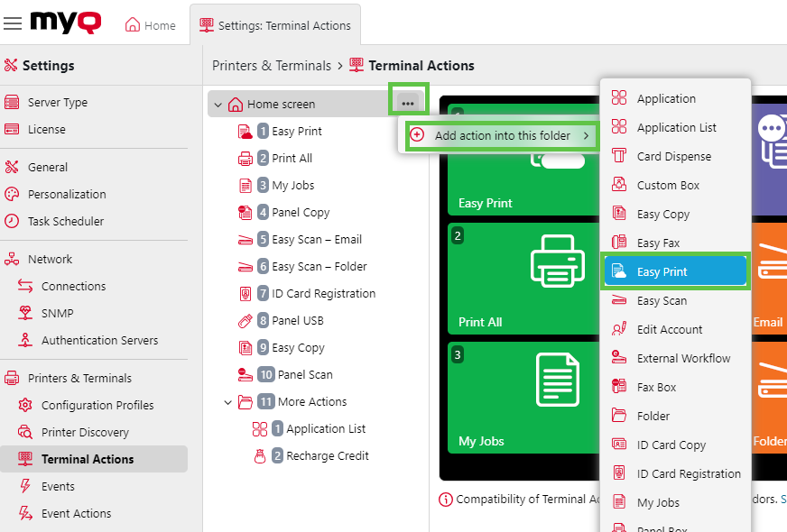Click the External Workflow icon
The height and width of the screenshot is (532, 787).
point(619,358)
